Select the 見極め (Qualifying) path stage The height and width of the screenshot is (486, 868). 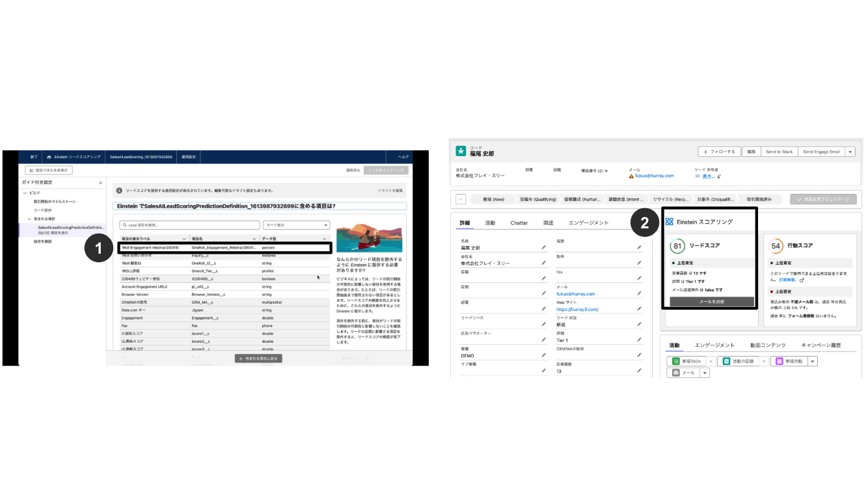click(537, 199)
